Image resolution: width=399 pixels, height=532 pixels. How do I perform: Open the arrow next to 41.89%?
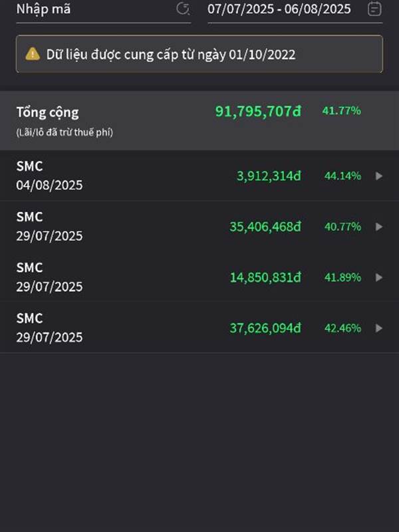[x=379, y=277]
